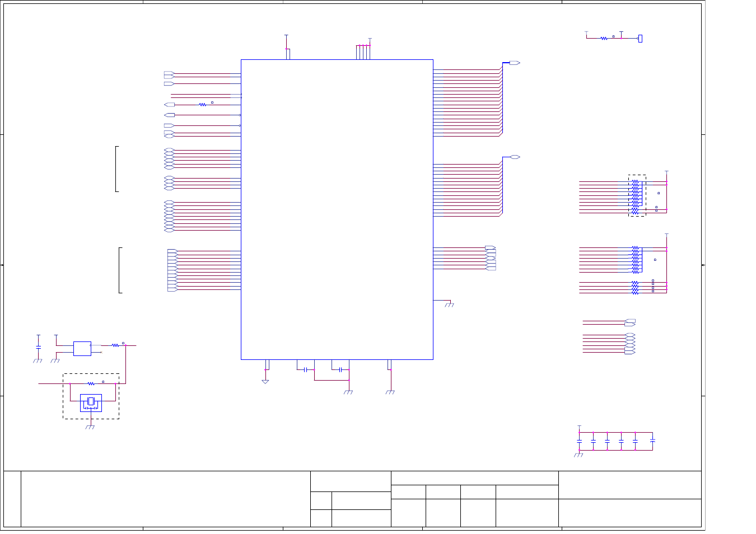756x534 pixels.
Task: Select the large central IC block
Action: pyautogui.click(x=337, y=209)
